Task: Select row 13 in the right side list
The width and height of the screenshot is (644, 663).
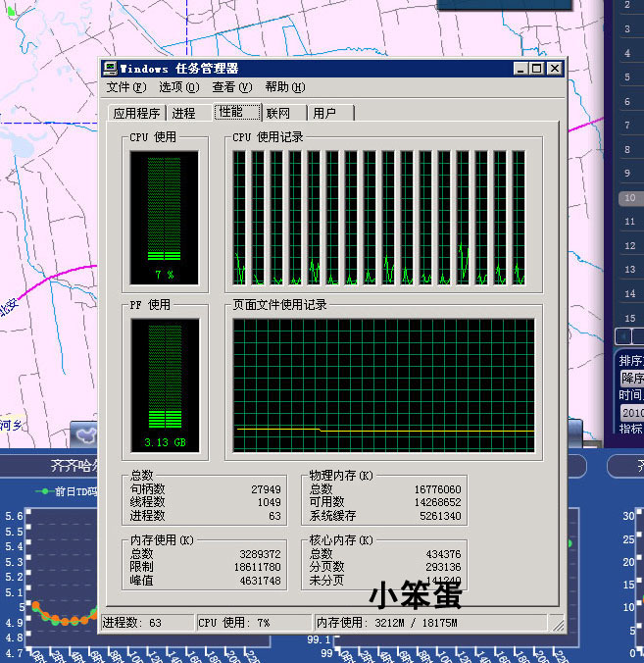Action: (630, 270)
